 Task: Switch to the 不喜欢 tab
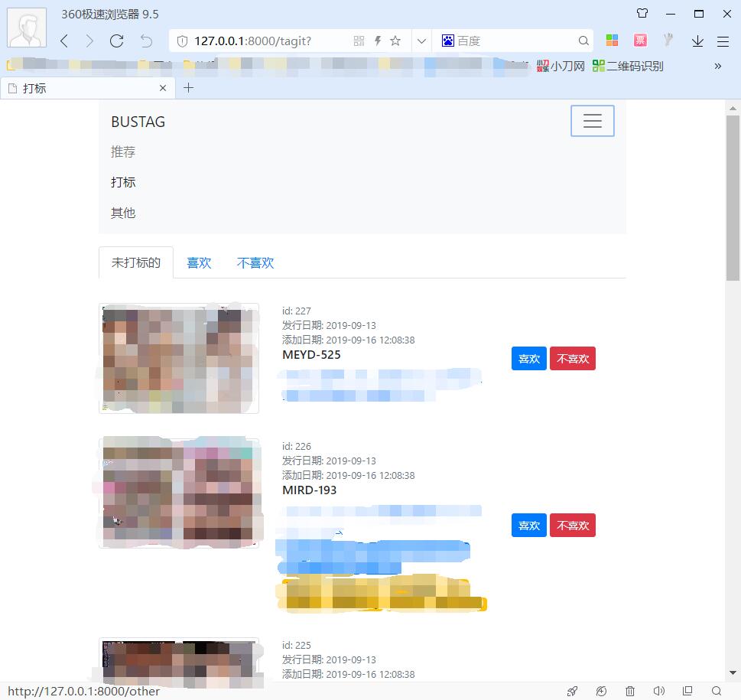255,262
